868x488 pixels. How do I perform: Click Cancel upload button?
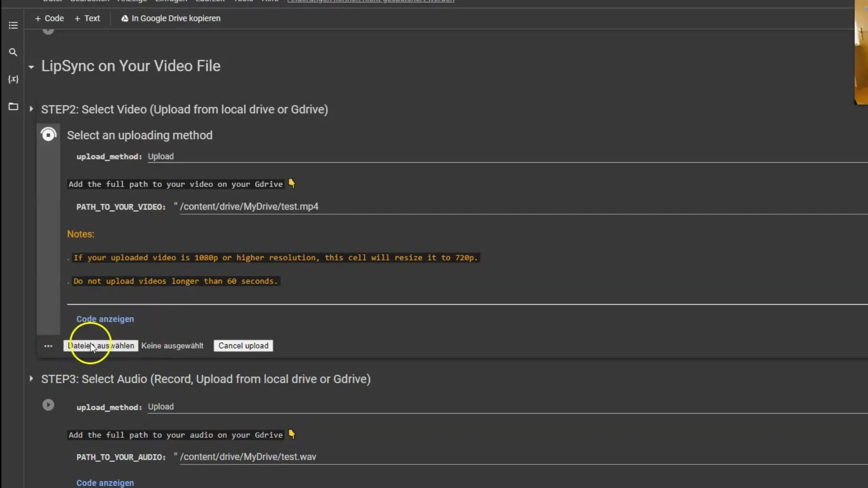point(243,346)
